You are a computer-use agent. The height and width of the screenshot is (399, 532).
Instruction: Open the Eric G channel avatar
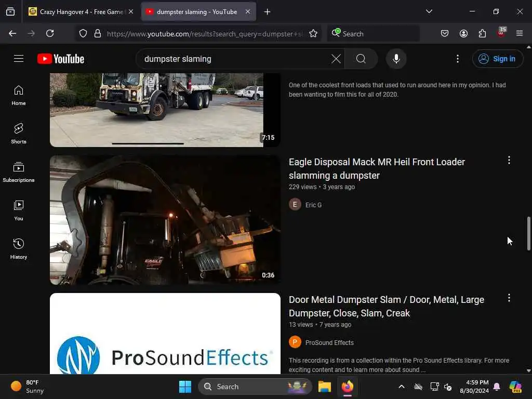tap(295, 205)
